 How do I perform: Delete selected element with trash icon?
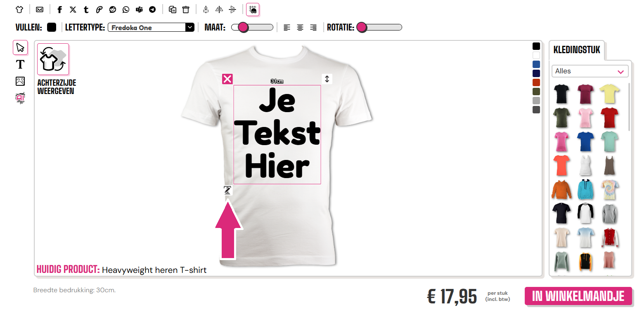point(186,9)
